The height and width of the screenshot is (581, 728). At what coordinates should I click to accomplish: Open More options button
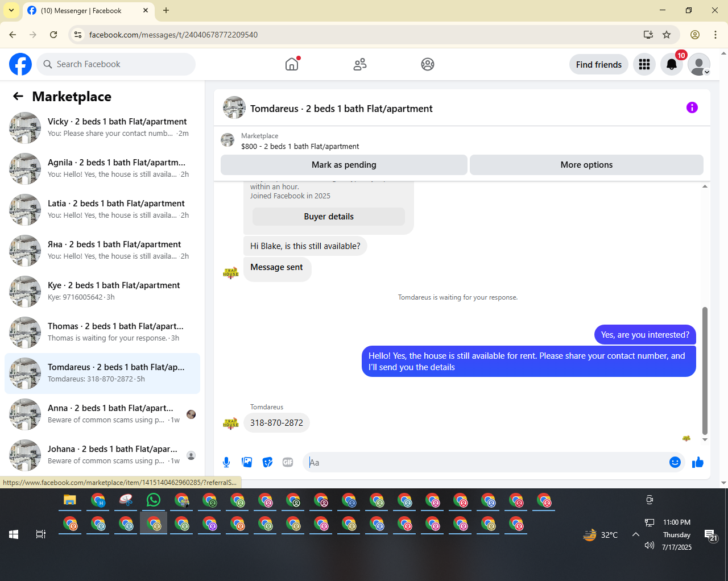click(x=586, y=165)
